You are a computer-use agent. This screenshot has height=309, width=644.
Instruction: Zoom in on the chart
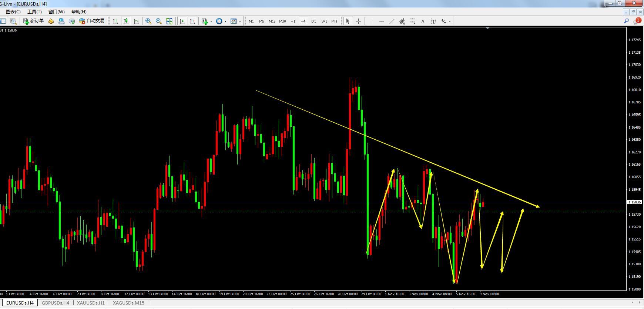point(148,21)
